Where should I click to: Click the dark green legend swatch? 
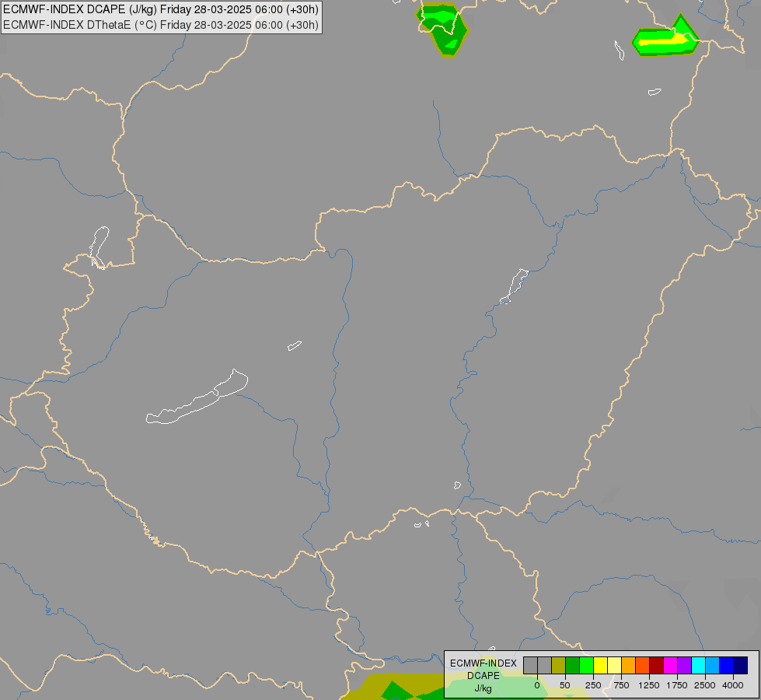point(572,665)
